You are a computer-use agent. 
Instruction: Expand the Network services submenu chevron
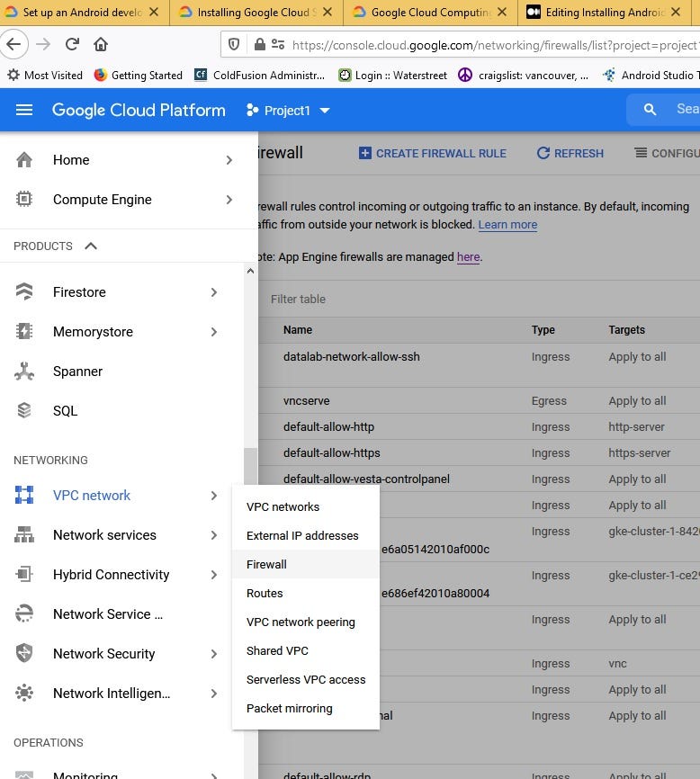[214, 535]
